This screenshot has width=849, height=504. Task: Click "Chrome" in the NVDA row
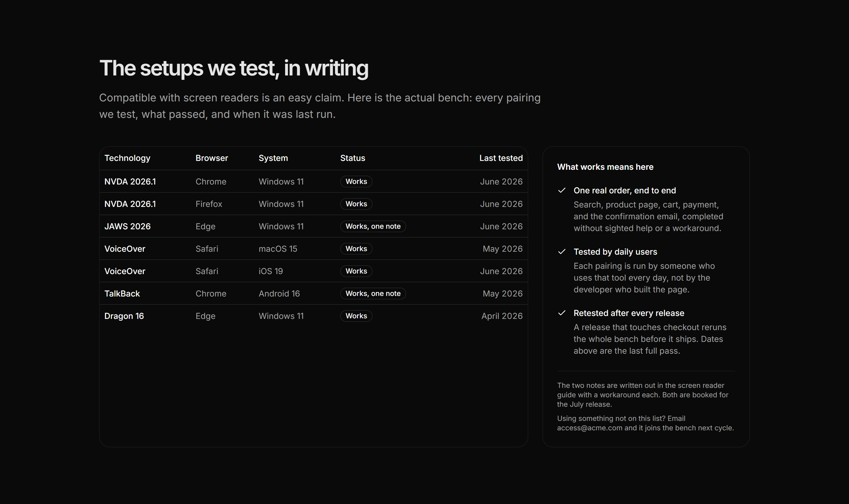[x=211, y=182]
